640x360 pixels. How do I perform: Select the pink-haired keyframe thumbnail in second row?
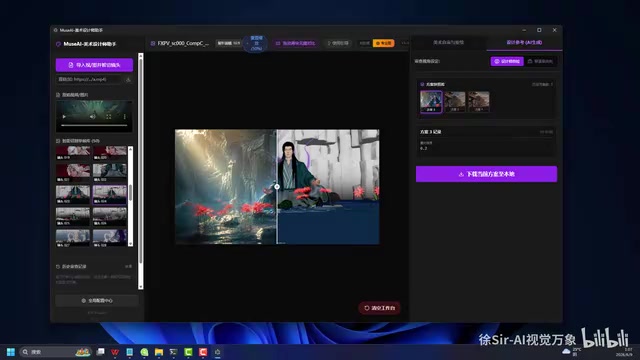coord(73,173)
